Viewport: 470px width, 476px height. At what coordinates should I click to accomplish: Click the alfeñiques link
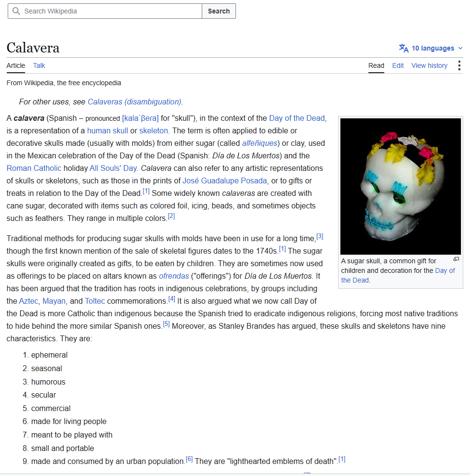pos(260,143)
